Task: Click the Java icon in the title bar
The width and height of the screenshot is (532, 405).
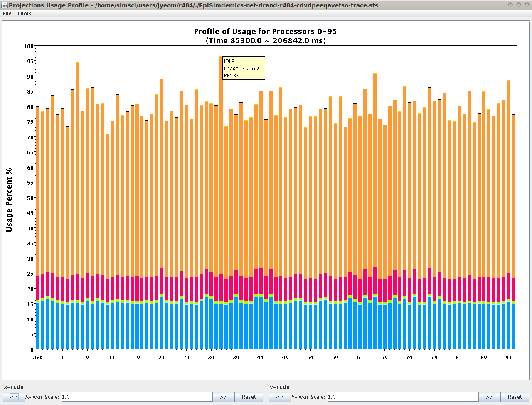Action: [x=5, y=5]
